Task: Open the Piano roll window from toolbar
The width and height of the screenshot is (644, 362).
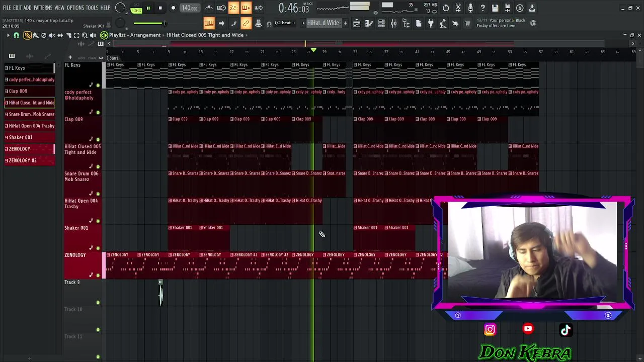Action: 369,23
